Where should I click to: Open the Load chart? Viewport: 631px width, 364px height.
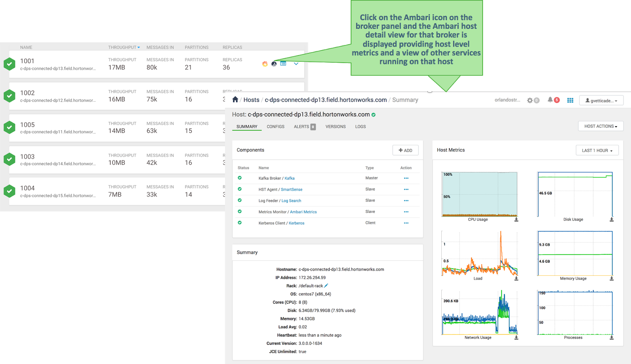tap(480, 253)
